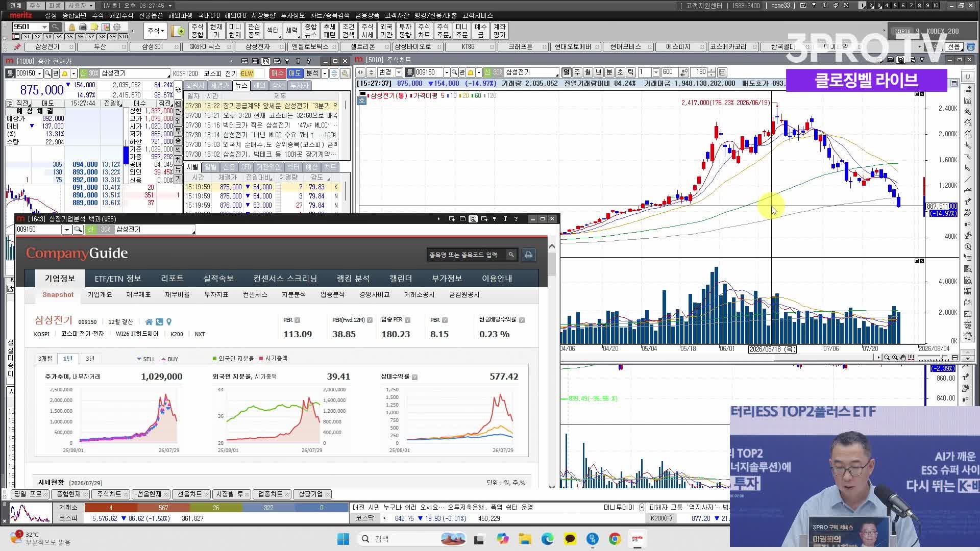Click the printer icon in top toolbar

(x=83, y=27)
